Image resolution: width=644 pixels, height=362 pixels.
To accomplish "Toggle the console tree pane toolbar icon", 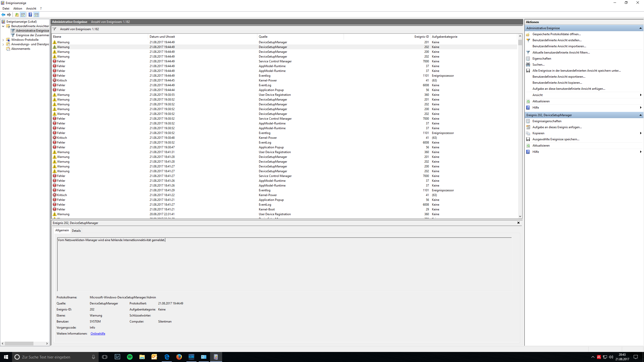I will [x=23, y=15].
